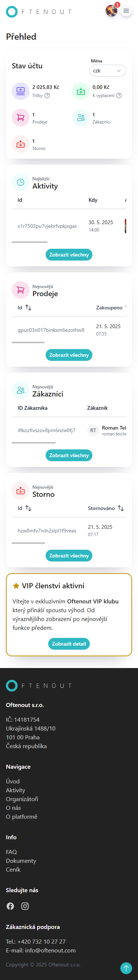Open Instagram profile from footer

pos(25,906)
